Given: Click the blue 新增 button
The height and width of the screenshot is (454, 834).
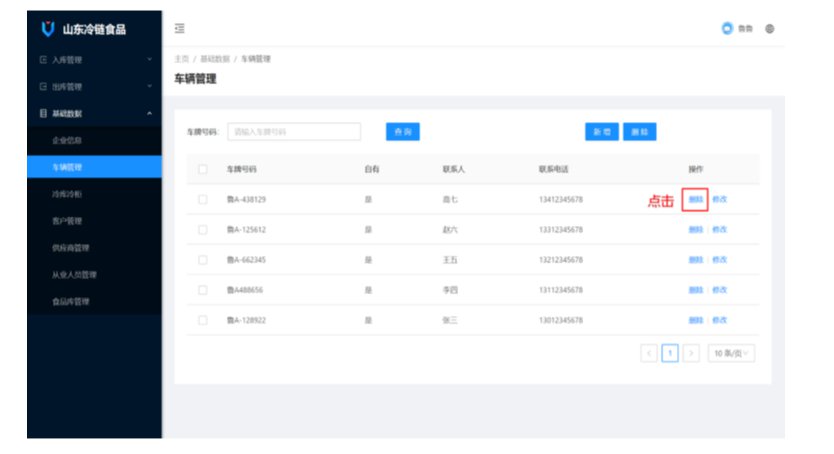Looking at the screenshot, I should (601, 132).
